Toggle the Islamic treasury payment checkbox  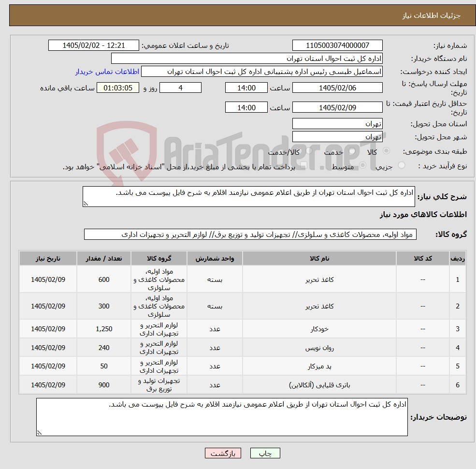coord(303,165)
